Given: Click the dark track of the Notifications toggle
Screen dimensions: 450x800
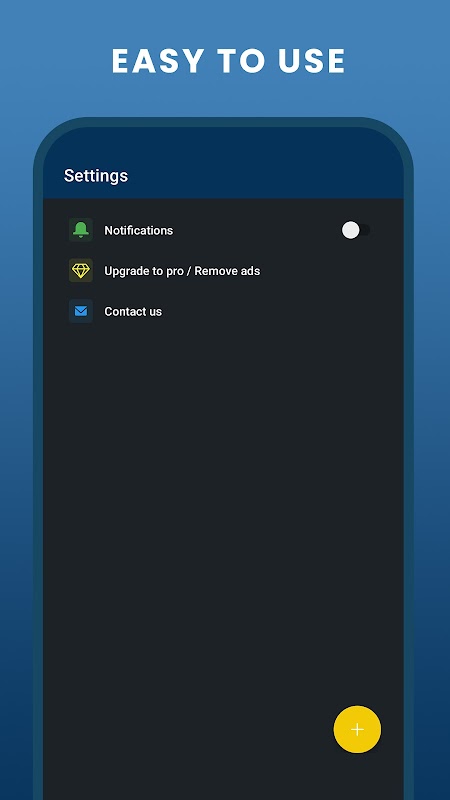Looking at the screenshot, I should coord(365,230).
